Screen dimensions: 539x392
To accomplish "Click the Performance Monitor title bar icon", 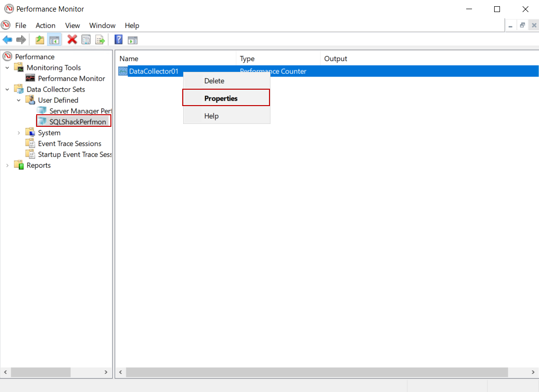I will click(x=9, y=9).
